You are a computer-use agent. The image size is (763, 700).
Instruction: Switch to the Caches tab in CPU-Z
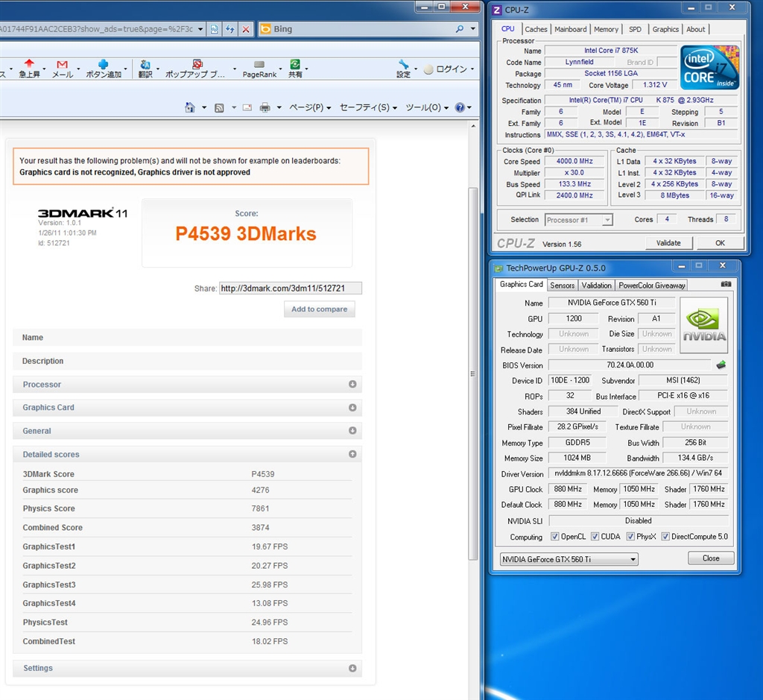(x=536, y=29)
